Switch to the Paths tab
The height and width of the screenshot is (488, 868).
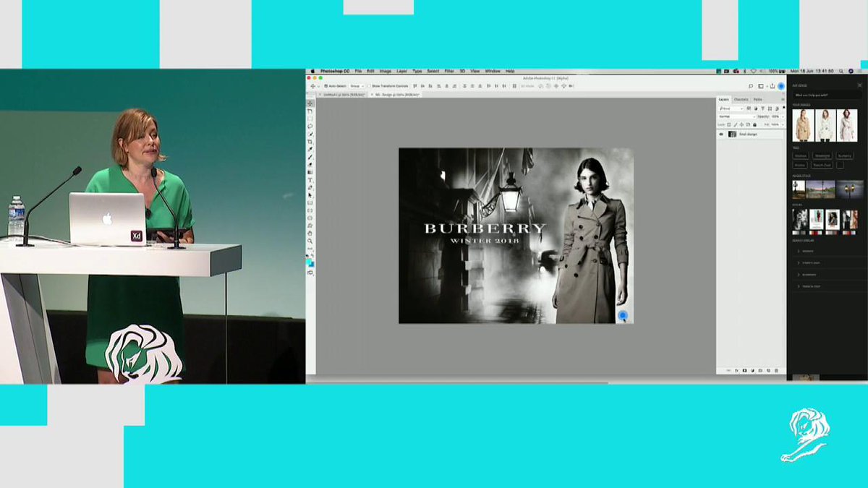tap(757, 99)
